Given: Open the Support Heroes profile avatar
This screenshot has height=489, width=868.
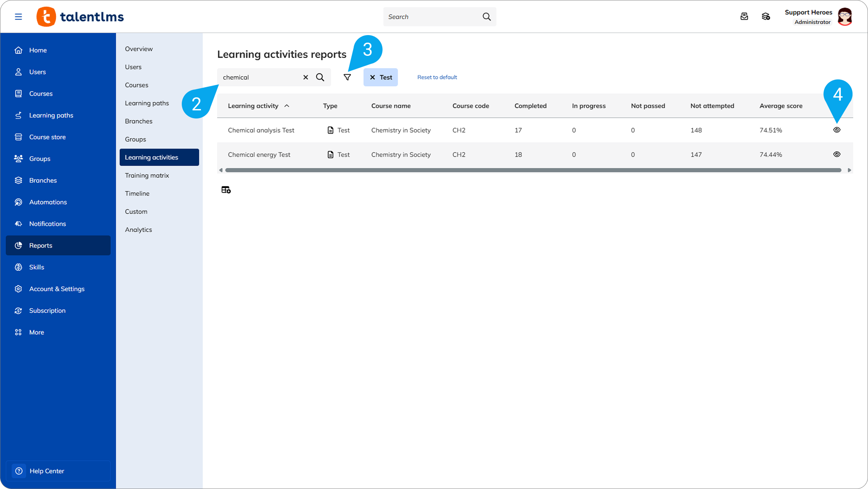Looking at the screenshot, I should point(845,17).
